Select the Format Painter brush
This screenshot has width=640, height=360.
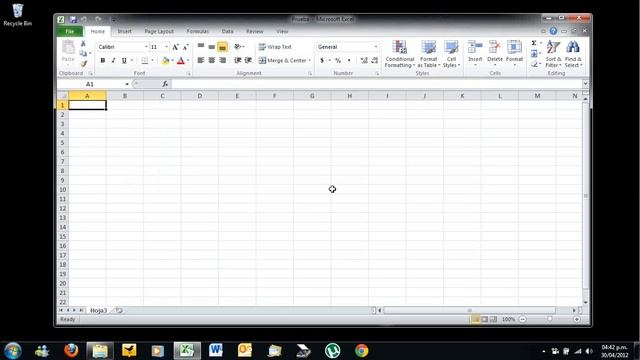pyautogui.click(x=83, y=64)
